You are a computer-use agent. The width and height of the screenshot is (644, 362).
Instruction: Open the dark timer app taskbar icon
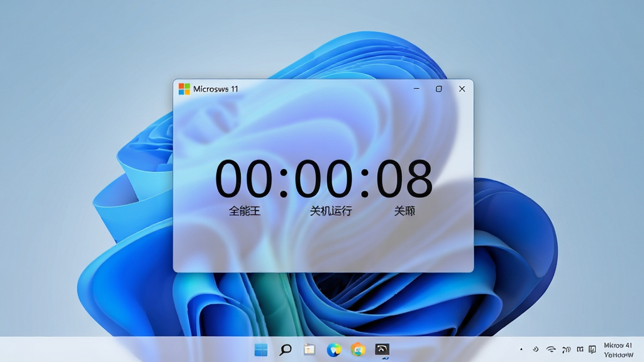click(382, 349)
